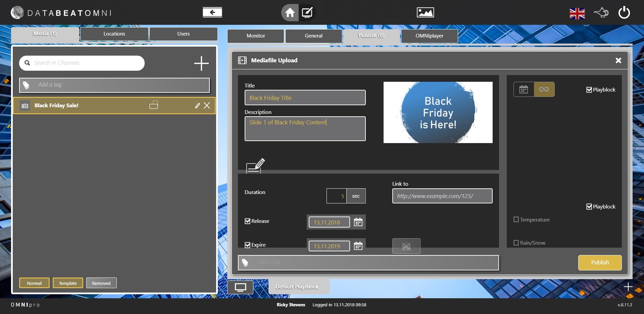This screenshot has width=644, height=314.
Task: Click the disabled image icon near Expire
Action: point(406,246)
